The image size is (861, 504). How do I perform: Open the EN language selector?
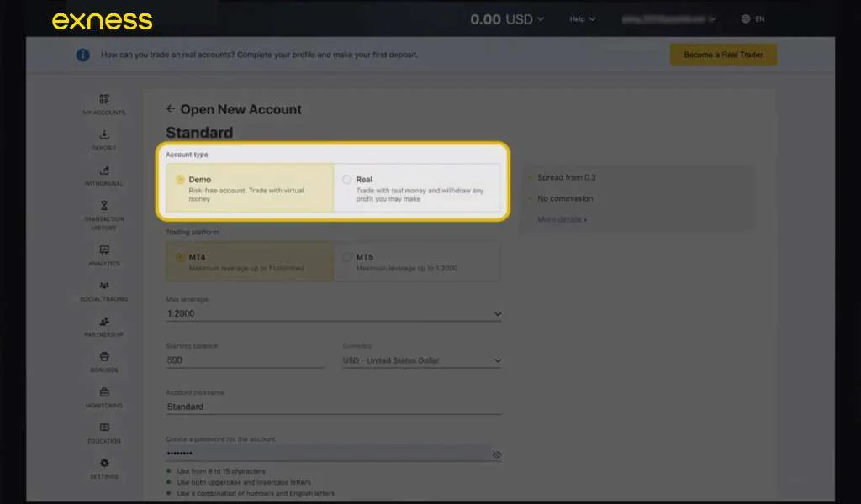click(x=753, y=19)
